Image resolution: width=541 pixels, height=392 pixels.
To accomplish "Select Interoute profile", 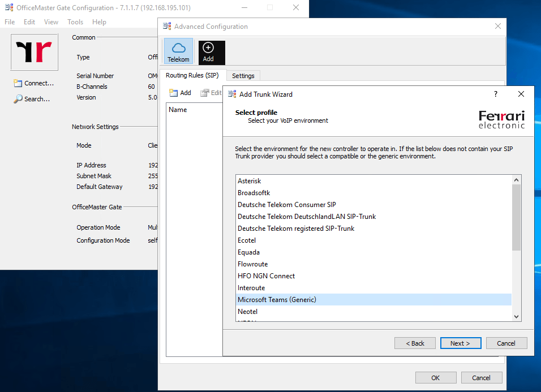I will [374, 288].
